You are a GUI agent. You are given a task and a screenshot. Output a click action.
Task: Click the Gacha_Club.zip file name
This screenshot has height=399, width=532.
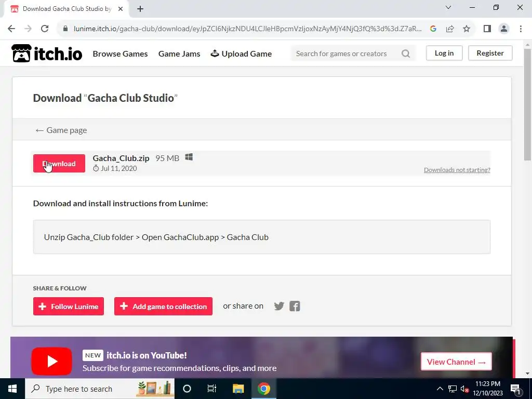121,158
